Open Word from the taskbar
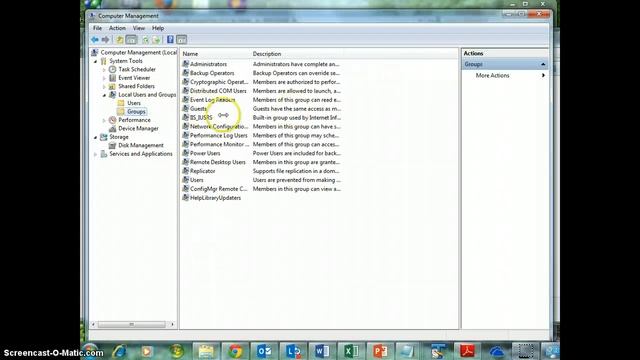This screenshot has height=360, width=640. 322,351
